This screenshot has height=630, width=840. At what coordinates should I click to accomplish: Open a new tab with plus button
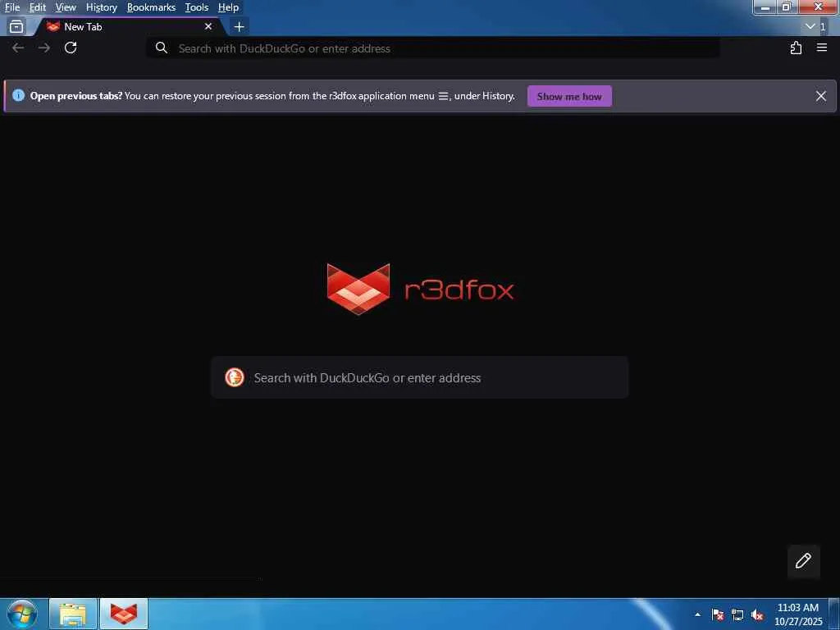(x=239, y=26)
